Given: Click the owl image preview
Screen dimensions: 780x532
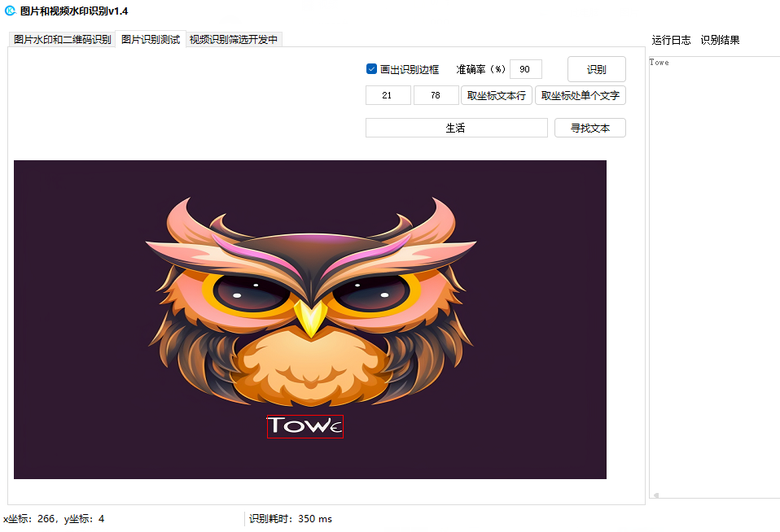Looking at the screenshot, I should [x=310, y=319].
